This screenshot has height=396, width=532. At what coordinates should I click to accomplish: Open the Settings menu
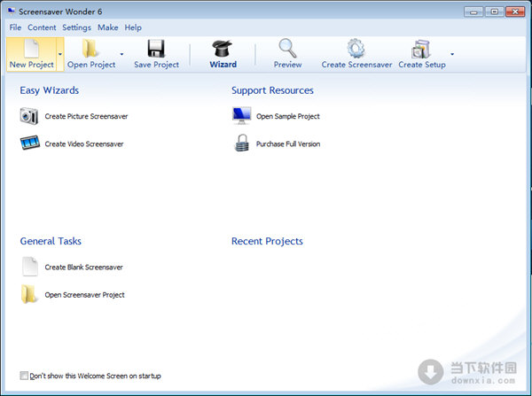(76, 27)
